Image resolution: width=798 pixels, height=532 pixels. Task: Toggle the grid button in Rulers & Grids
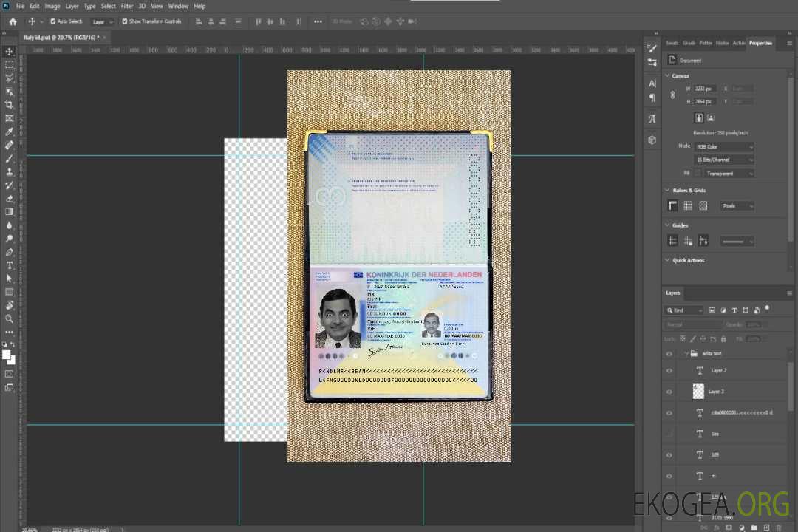click(x=688, y=205)
